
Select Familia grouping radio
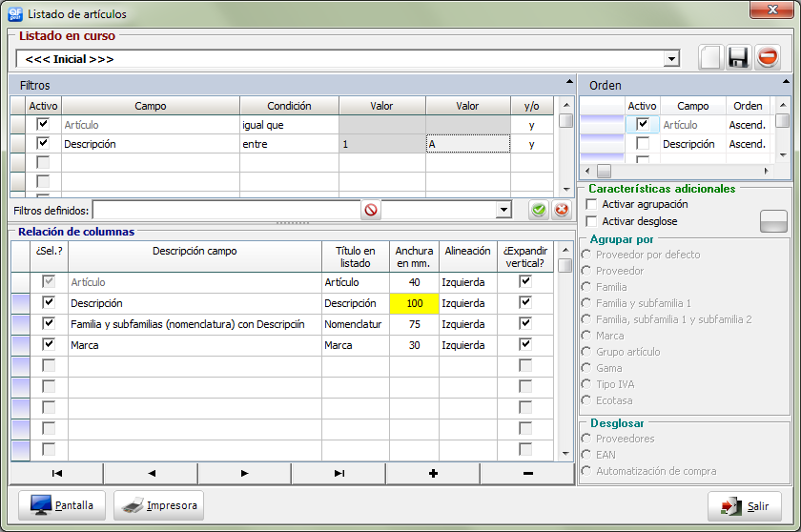tap(586, 287)
